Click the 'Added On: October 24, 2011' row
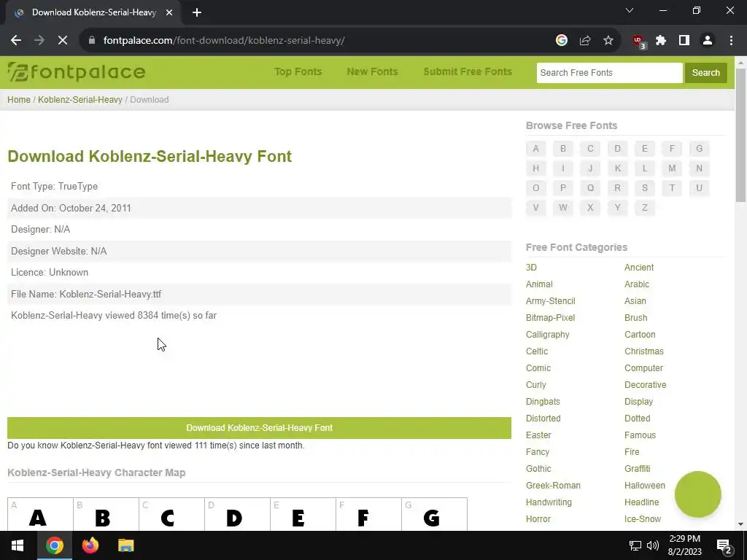 [x=259, y=208]
